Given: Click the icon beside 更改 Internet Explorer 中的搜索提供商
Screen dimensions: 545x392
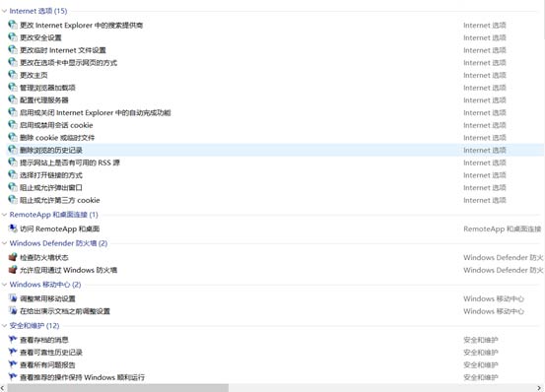Looking at the screenshot, I should point(13,25).
